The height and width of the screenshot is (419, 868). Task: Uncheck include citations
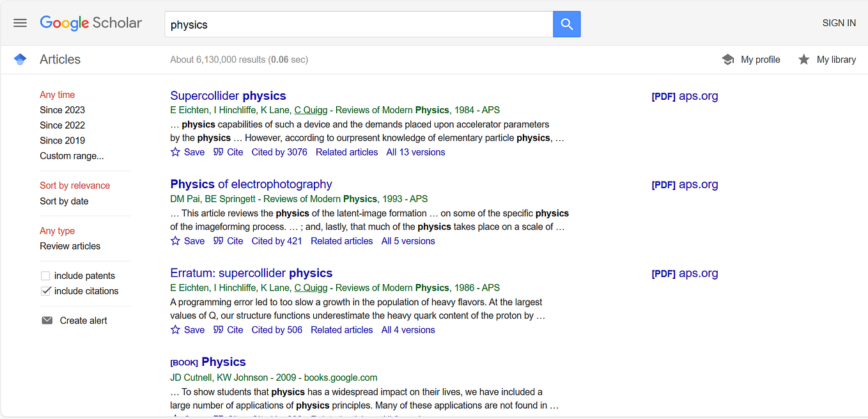(x=46, y=290)
